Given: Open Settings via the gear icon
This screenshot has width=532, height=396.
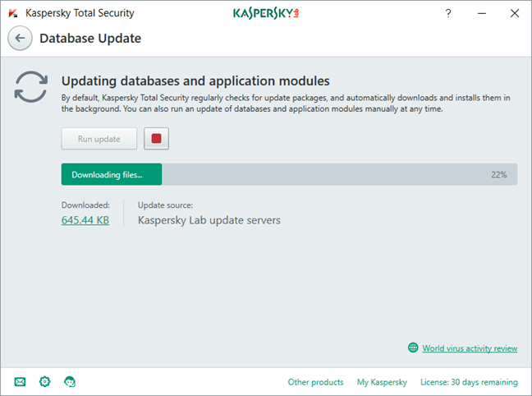Looking at the screenshot, I should click(x=45, y=382).
